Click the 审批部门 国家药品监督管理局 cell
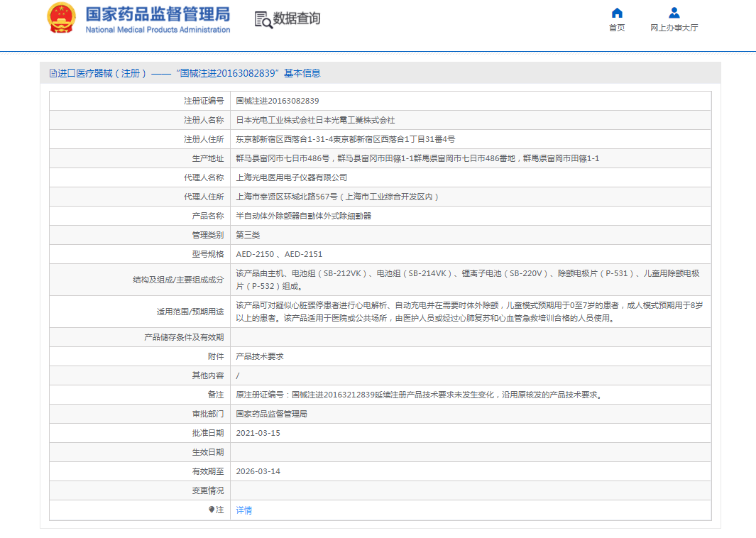The image size is (756, 538). click(273, 413)
